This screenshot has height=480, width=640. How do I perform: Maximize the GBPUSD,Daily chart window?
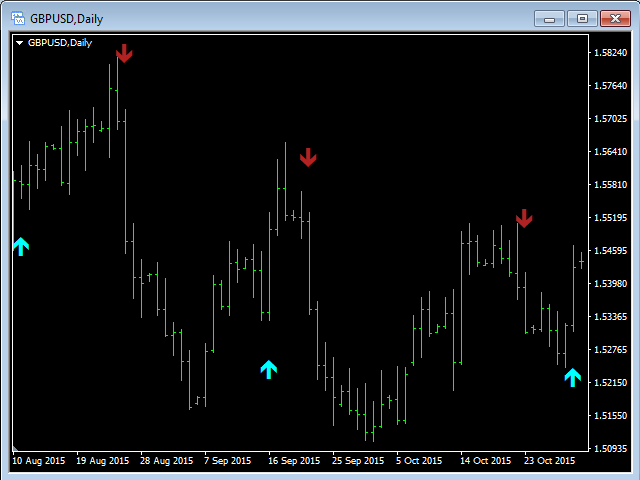point(582,19)
